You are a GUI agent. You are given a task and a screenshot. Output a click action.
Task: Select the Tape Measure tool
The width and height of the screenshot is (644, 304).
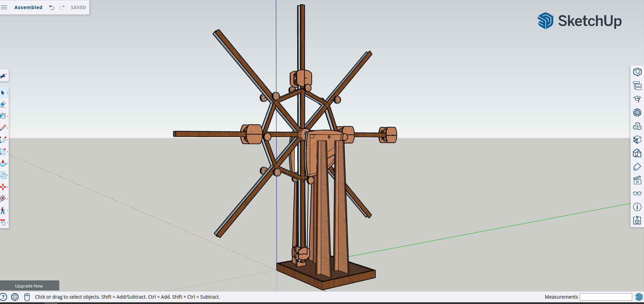point(3,199)
